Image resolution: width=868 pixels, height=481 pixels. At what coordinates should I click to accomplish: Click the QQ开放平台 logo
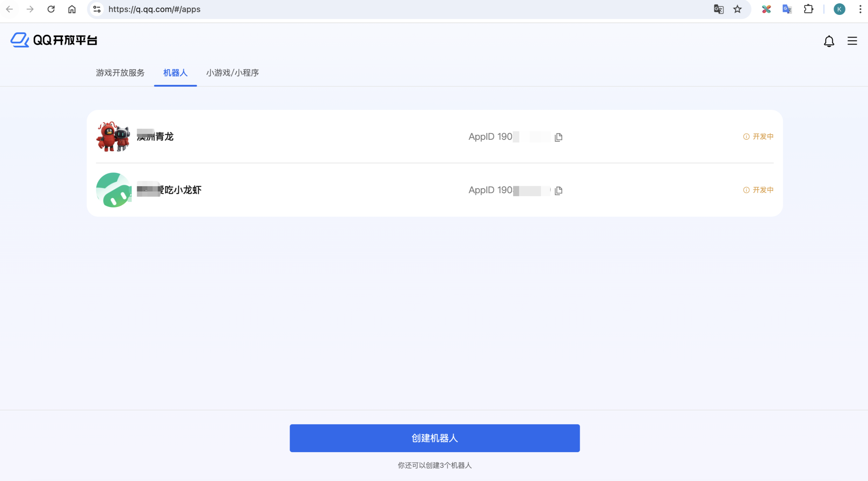[54, 40]
